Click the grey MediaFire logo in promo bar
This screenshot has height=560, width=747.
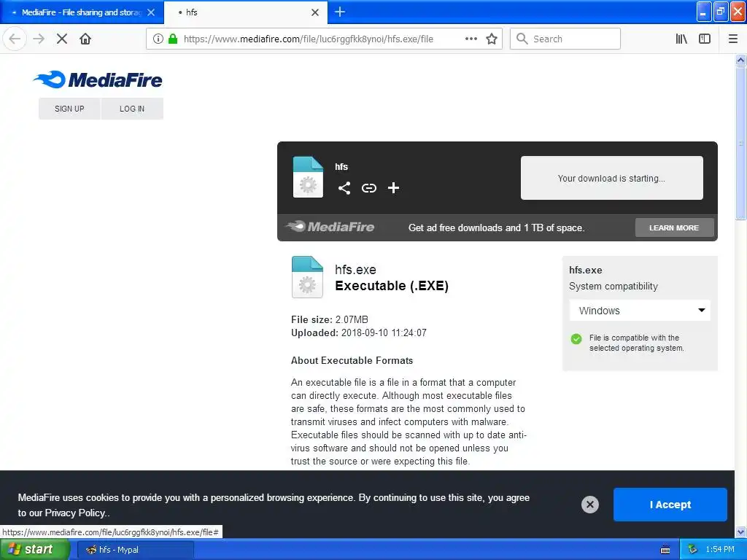[330, 227]
